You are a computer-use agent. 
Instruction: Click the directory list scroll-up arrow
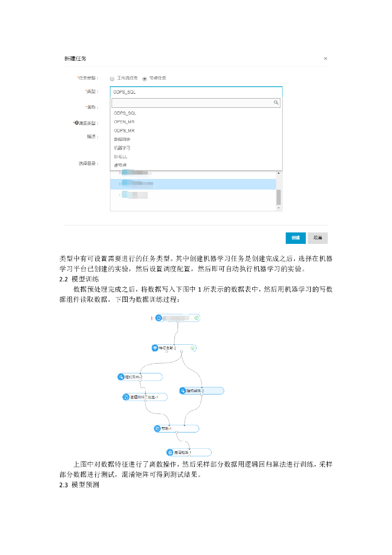click(278, 173)
